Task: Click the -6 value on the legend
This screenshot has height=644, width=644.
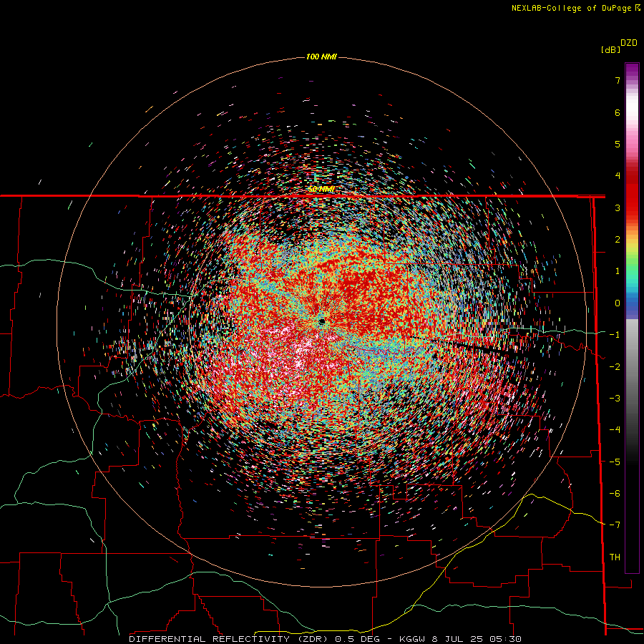Action: pos(615,494)
